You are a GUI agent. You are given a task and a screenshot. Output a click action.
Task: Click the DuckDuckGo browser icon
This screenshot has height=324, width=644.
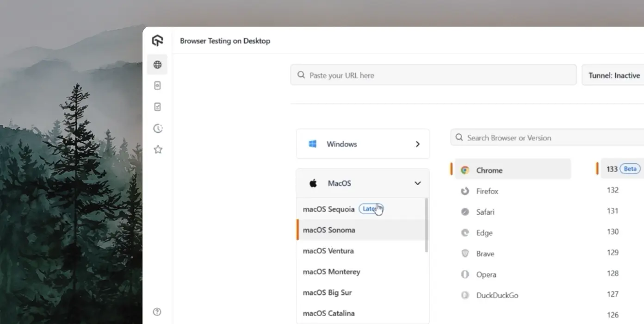pyautogui.click(x=465, y=295)
